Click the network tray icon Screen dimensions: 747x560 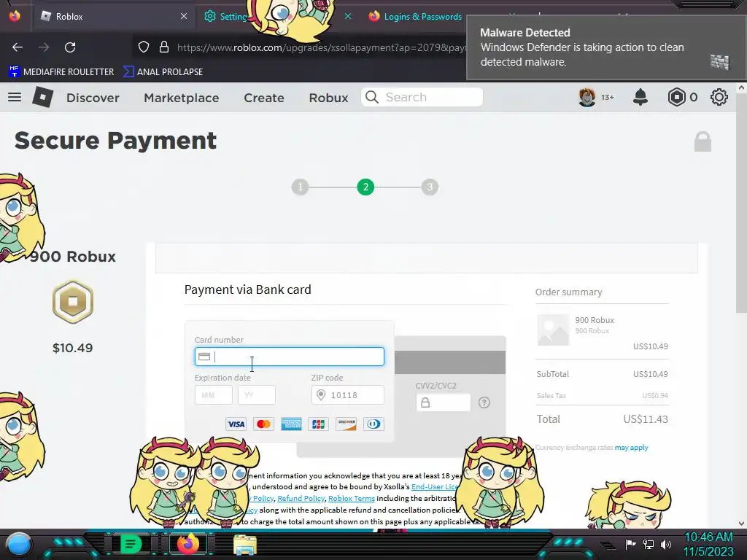[x=649, y=544]
